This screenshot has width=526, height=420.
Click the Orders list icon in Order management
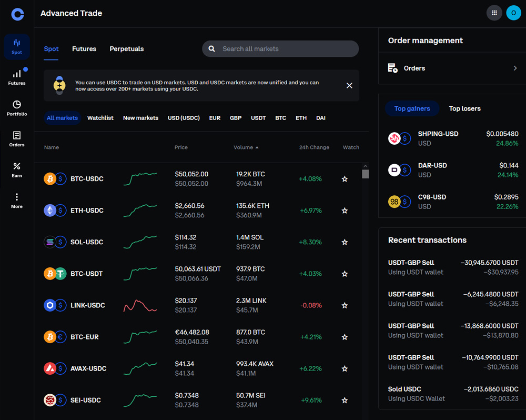[393, 68]
